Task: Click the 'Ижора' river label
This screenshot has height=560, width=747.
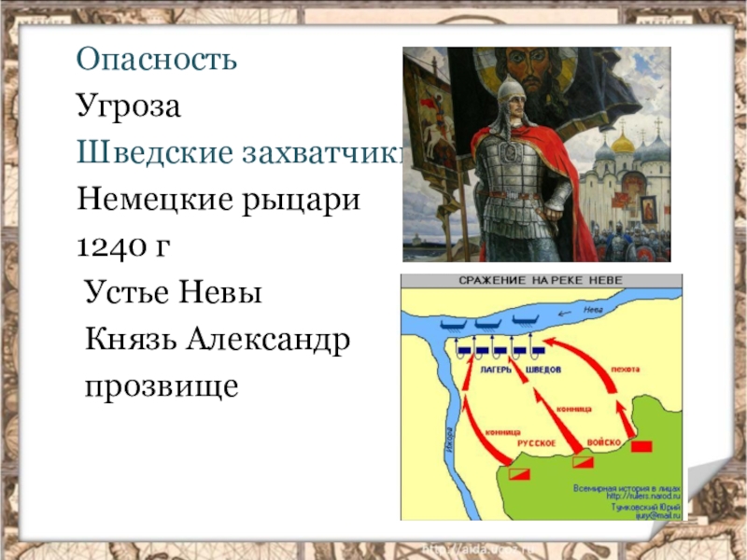Action: (x=449, y=438)
